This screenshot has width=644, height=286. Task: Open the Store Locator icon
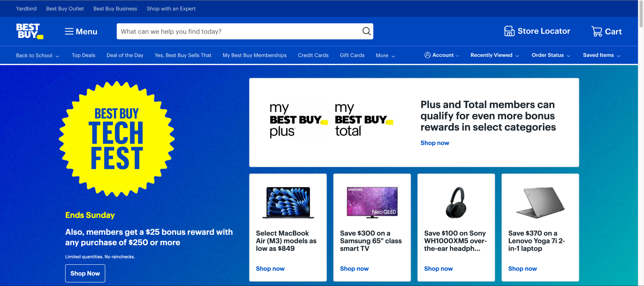click(x=509, y=31)
